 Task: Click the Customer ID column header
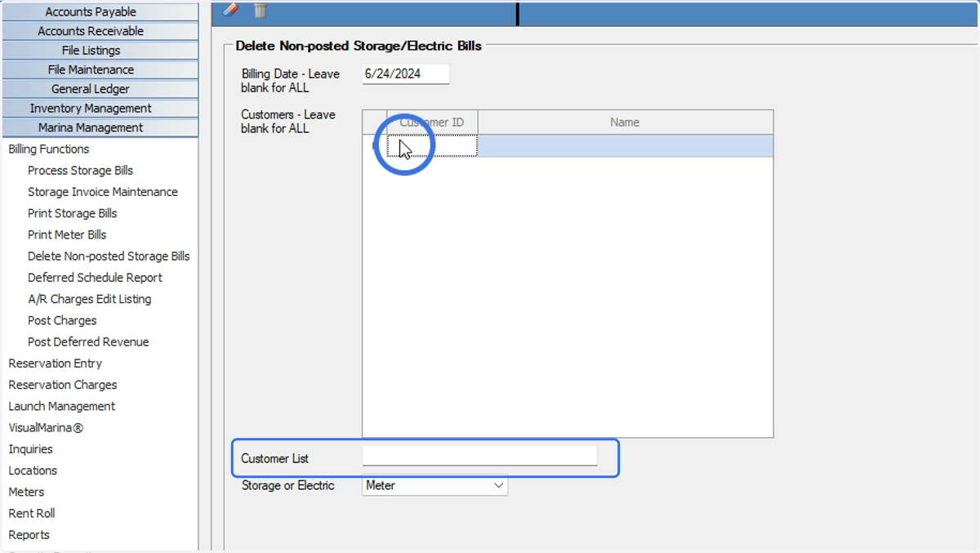click(x=432, y=123)
